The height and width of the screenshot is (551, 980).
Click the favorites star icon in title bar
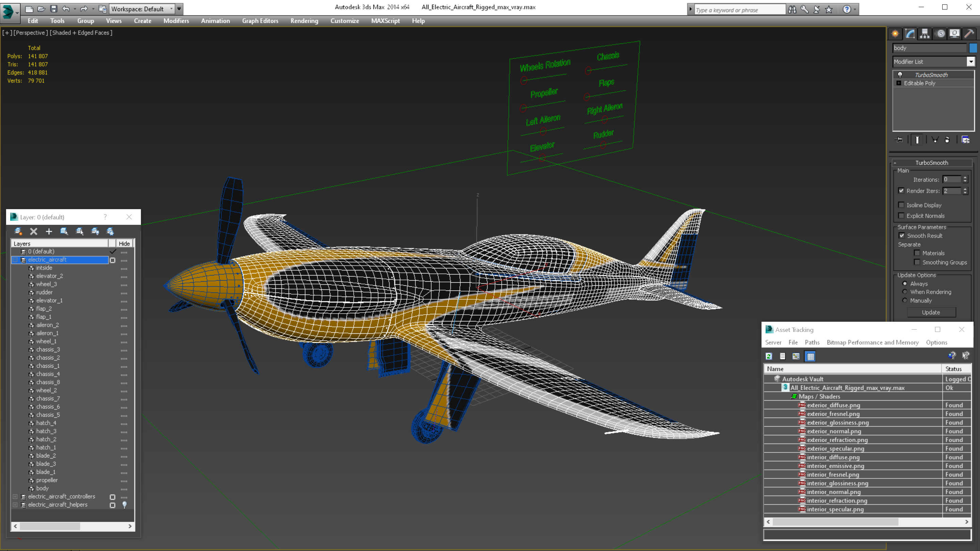coord(829,9)
